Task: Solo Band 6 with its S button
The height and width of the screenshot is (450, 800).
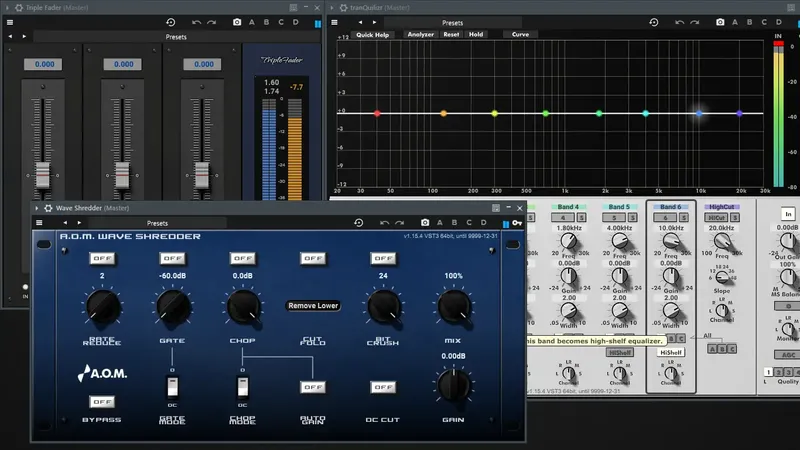Action: (684, 218)
